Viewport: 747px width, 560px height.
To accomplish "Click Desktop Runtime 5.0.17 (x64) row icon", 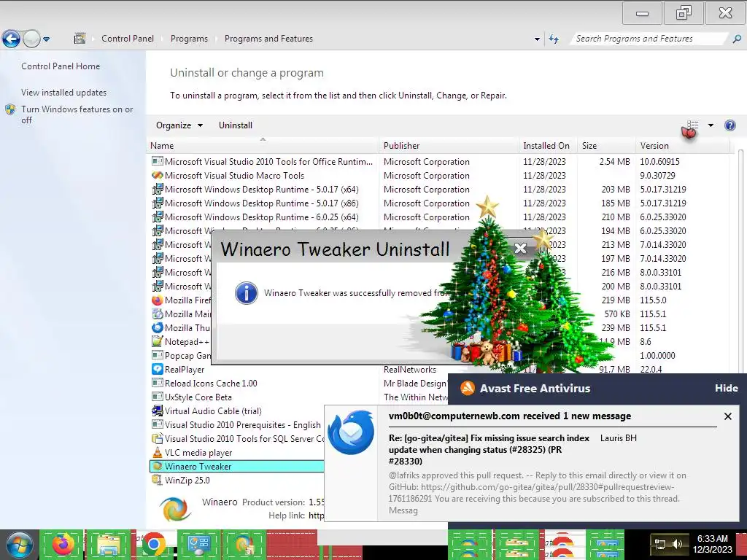I will tap(158, 190).
